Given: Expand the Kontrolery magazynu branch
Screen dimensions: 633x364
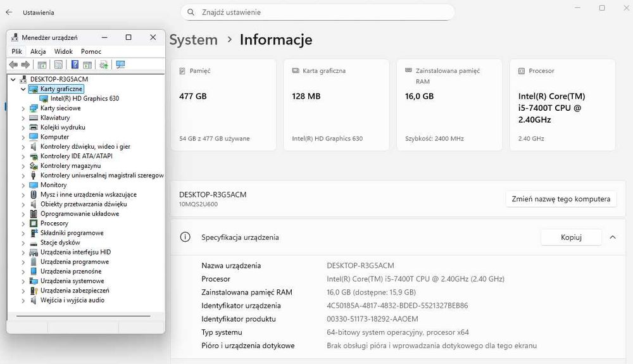Looking at the screenshot, I should (23, 166).
